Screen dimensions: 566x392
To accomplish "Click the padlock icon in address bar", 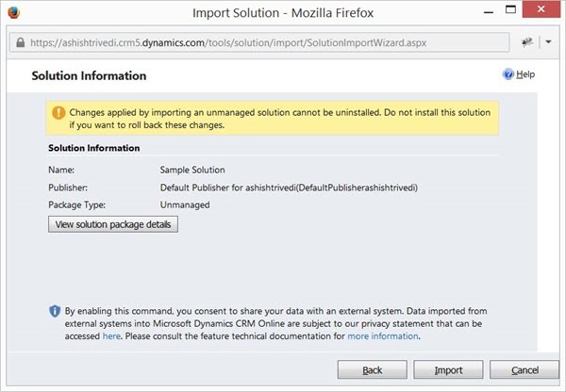I will pos(20,43).
